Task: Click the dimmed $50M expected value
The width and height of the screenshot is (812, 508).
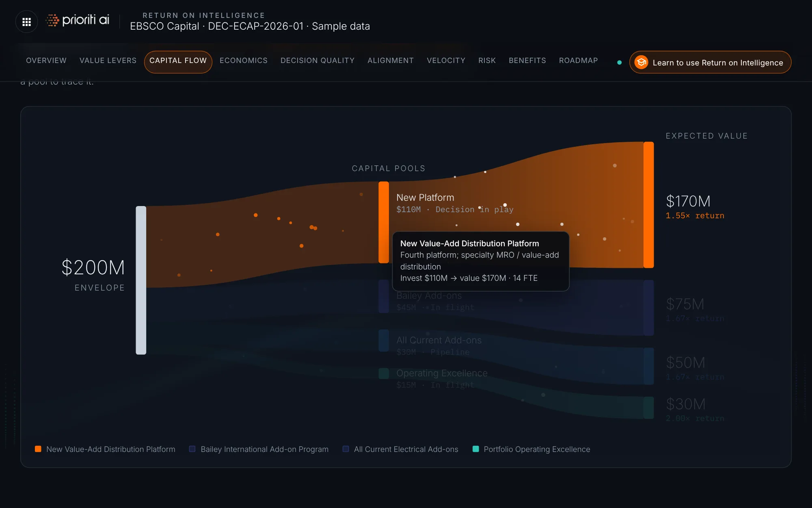Action: 685,363
